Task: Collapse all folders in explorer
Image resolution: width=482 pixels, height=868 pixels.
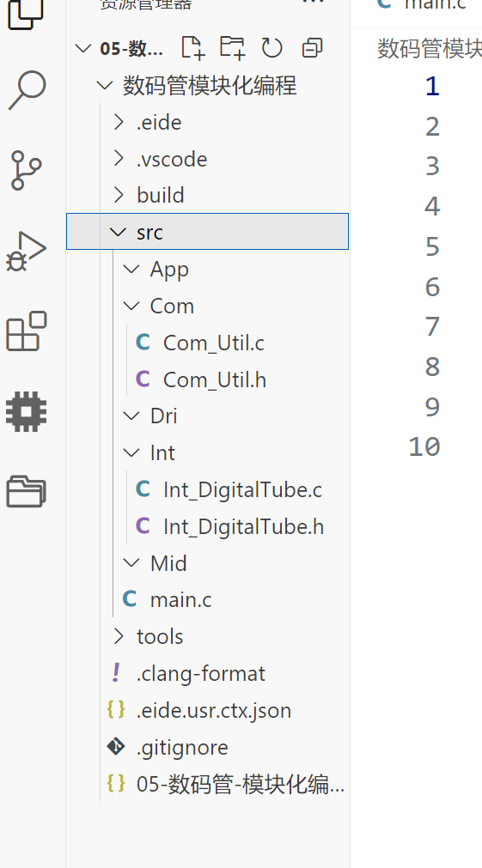Action: click(x=312, y=48)
